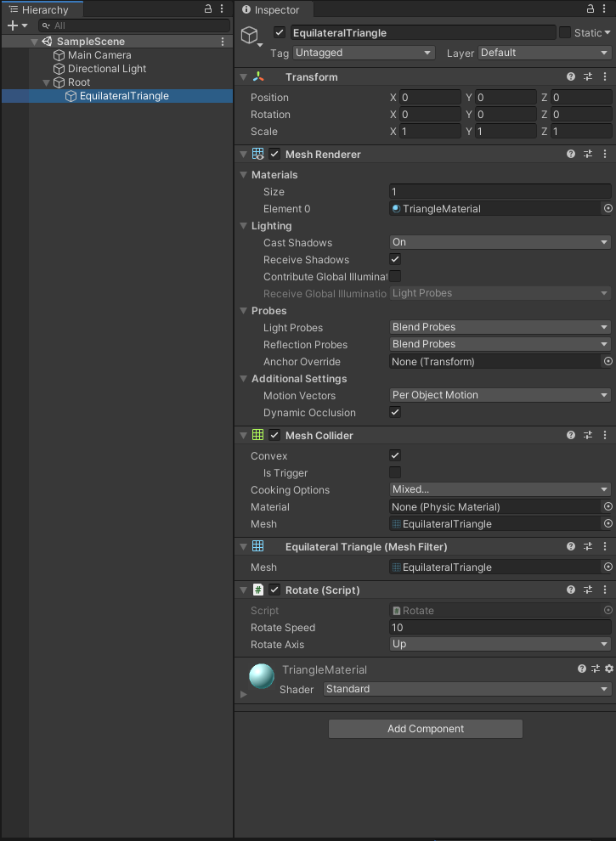Open SampleScene three-dot options menu
616x841 pixels.
click(223, 42)
